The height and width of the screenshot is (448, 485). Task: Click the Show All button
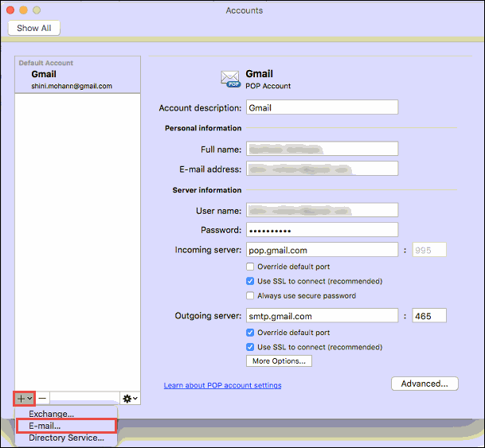coord(34,28)
